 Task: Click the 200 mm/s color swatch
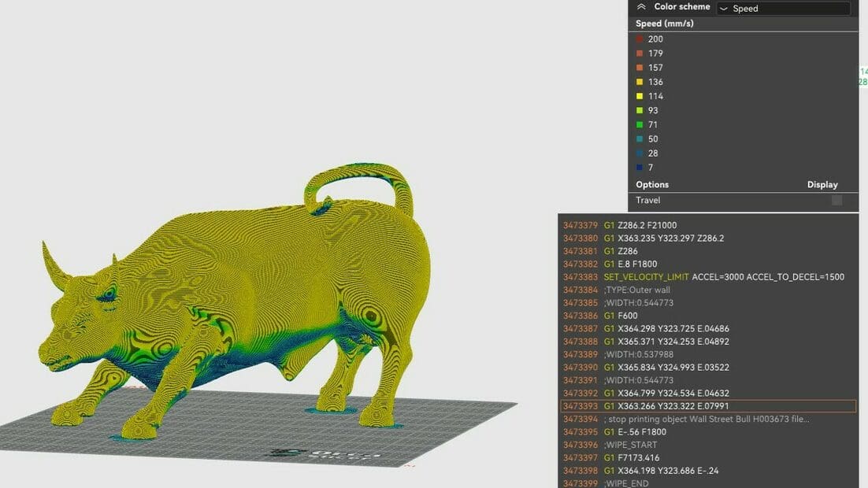click(640, 39)
